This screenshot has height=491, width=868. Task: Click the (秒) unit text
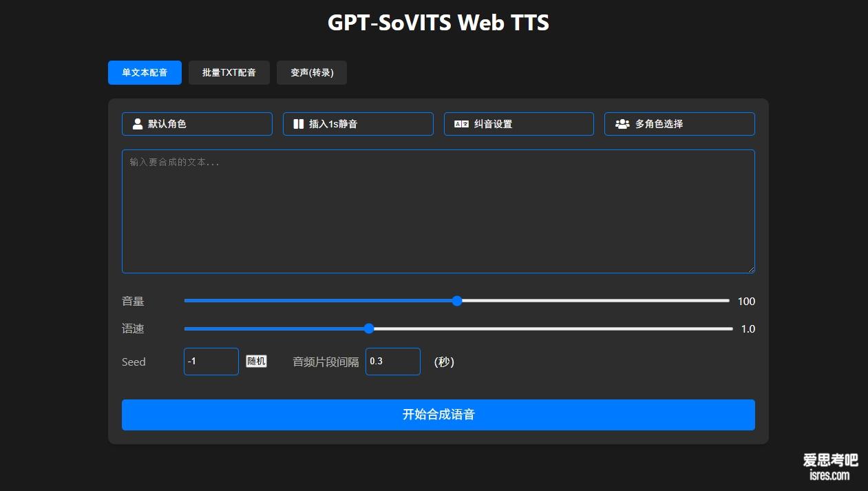[x=444, y=362]
